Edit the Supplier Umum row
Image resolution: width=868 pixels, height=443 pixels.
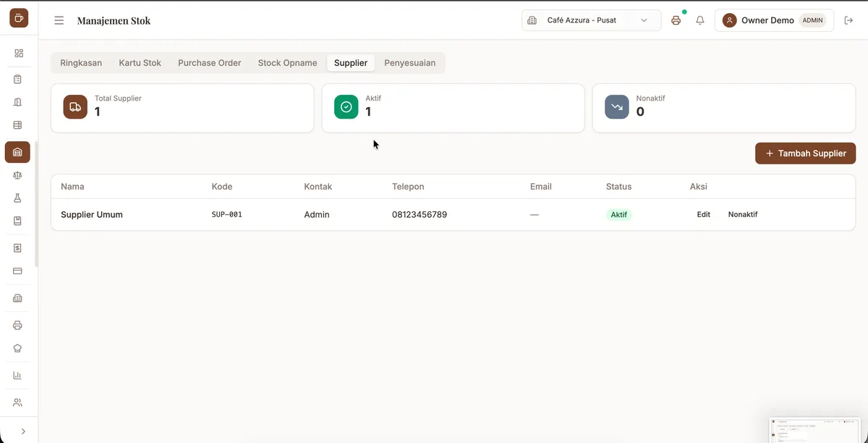pos(704,215)
